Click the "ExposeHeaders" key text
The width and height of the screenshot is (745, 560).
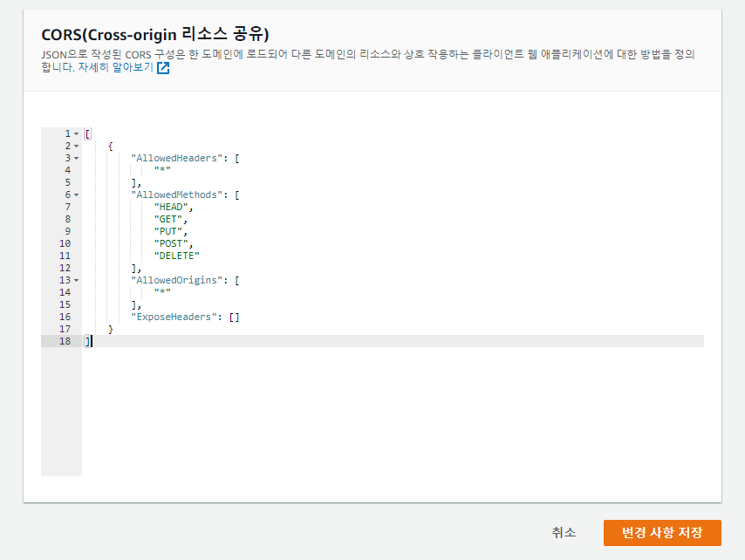click(x=174, y=317)
